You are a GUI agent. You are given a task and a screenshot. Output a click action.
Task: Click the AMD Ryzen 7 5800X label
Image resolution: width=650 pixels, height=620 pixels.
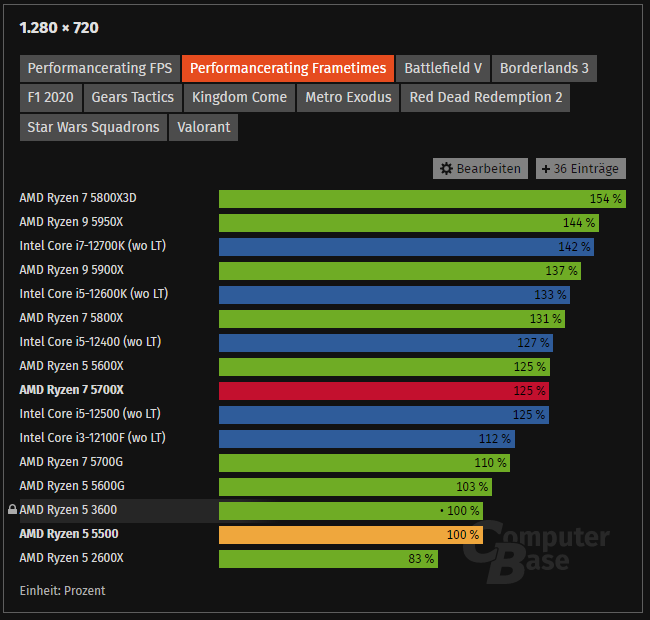[71, 318]
